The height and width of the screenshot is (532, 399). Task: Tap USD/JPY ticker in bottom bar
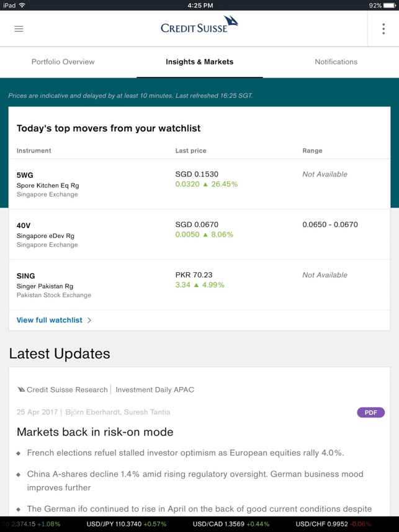[x=127, y=524]
